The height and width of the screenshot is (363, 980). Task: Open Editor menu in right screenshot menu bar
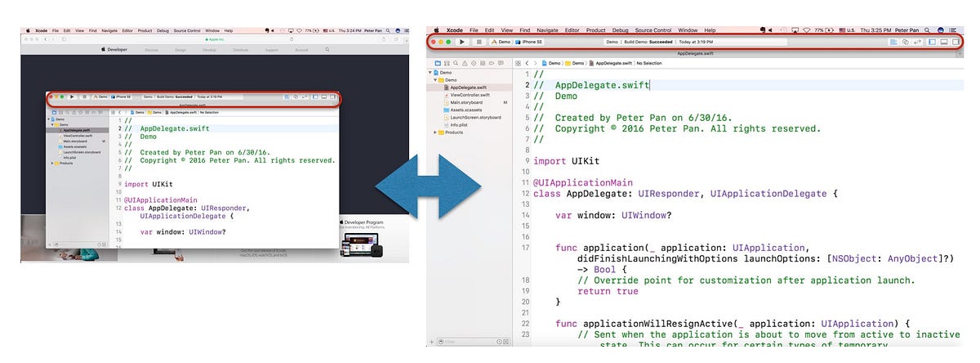coord(572,30)
